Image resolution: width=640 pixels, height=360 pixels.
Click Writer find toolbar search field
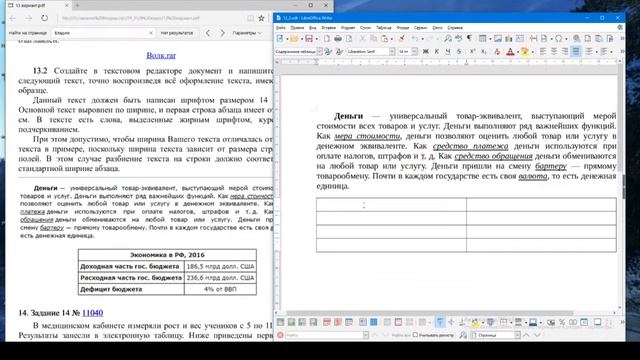pyautogui.click(x=324, y=335)
